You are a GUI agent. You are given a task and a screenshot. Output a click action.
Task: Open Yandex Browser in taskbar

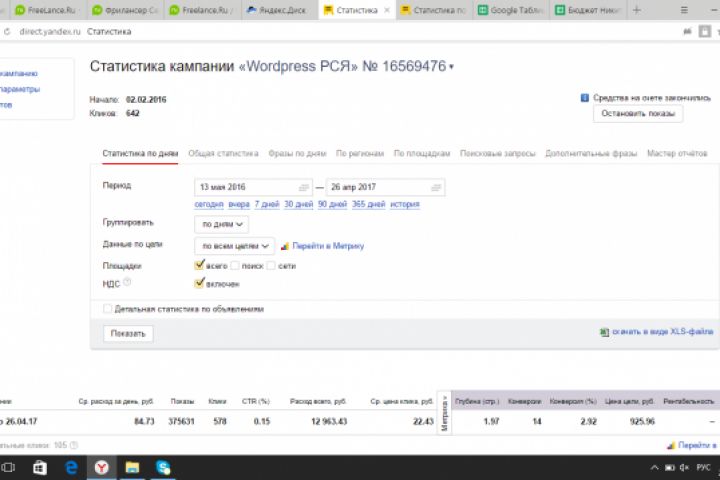pos(101,468)
